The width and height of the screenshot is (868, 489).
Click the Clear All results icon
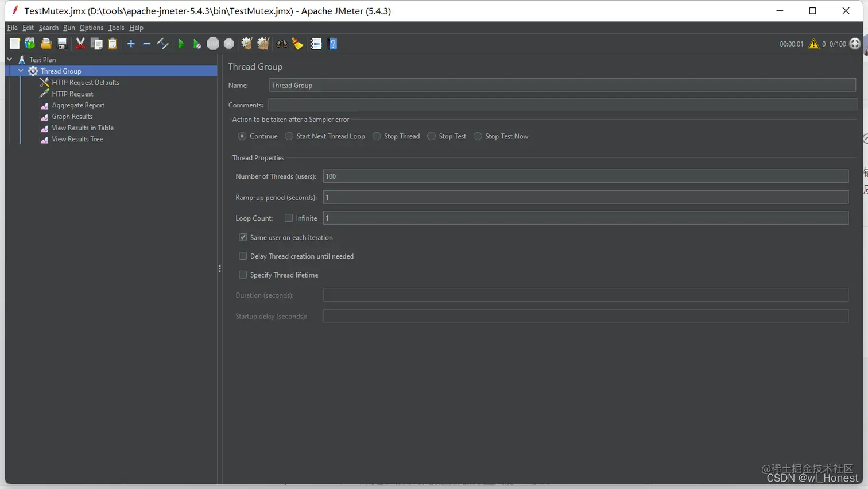263,44
